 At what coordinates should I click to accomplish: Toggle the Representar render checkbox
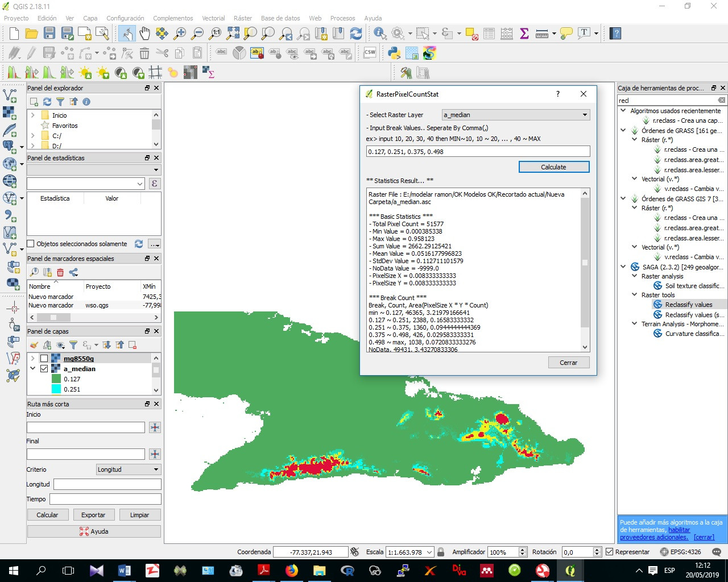click(610, 552)
